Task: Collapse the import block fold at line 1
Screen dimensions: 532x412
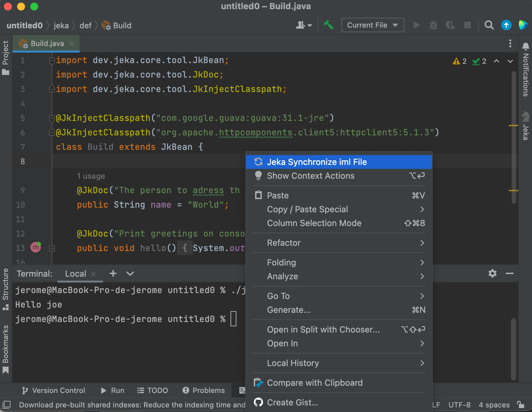Action: 52,60
